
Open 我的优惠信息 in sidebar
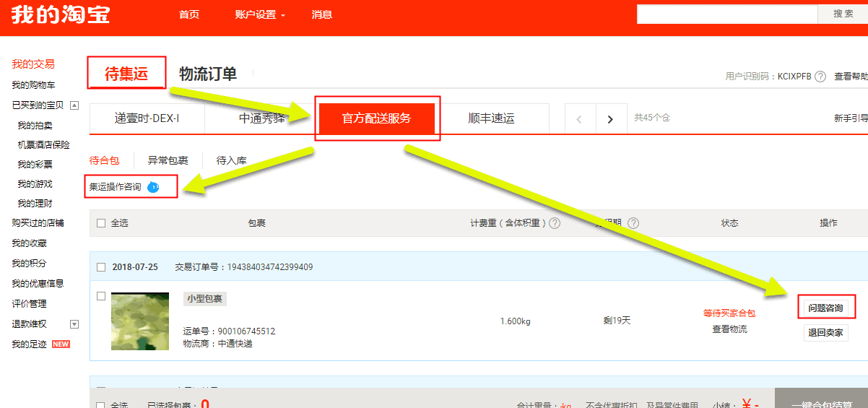(x=38, y=284)
